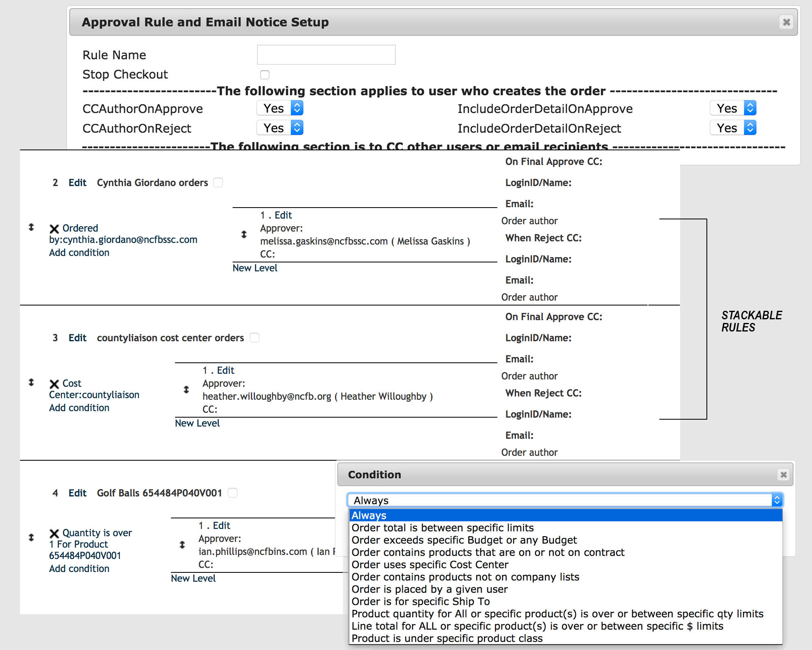Image resolution: width=812 pixels, height=650 pixels.
Task: Check the Golf Balls 654484P040V001 rule checkbox
Action: pos(233,493)
